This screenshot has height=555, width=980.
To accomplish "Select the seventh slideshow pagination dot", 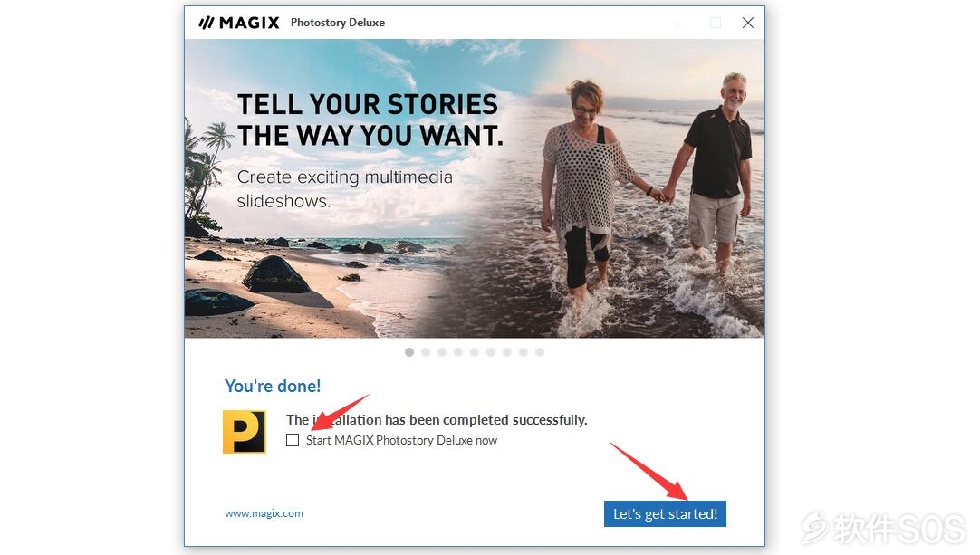I will tap(507, 352).
